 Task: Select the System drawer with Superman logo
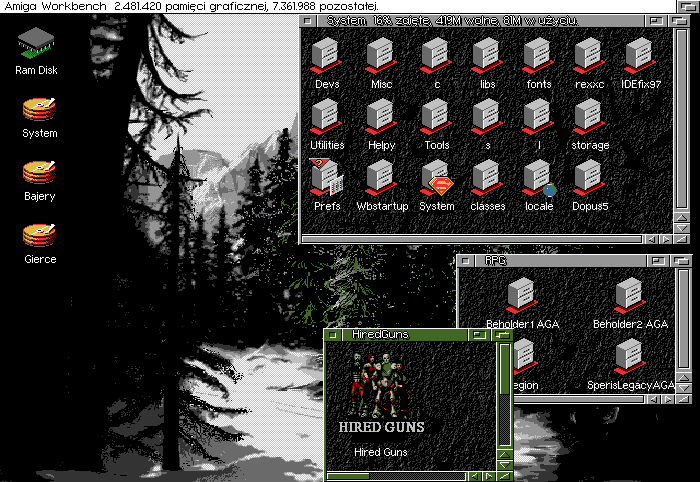tap(437, 185)
